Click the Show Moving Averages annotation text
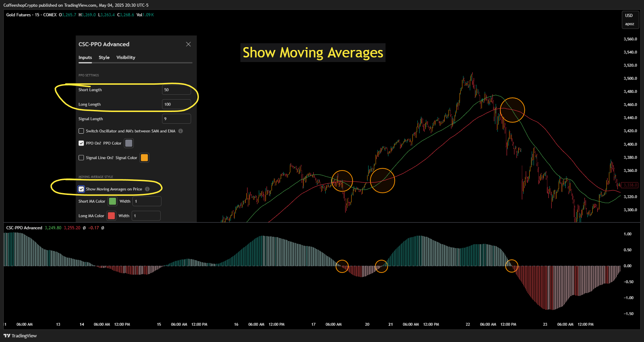 [x=313, y=53]
